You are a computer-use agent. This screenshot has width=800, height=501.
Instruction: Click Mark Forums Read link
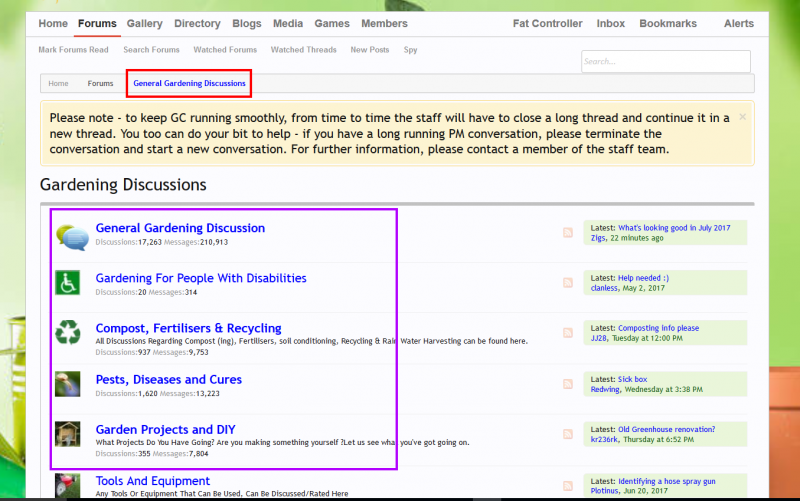pos(74,49)
